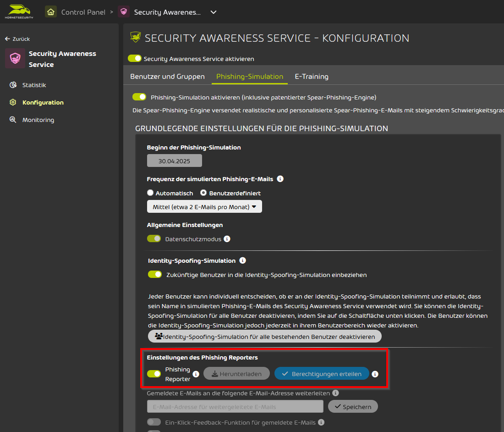Viewport: 504px width, 432px height.
Task: Toggle Ein-Klick-Feedback-Funktion switch
Action: pos(154,422)
